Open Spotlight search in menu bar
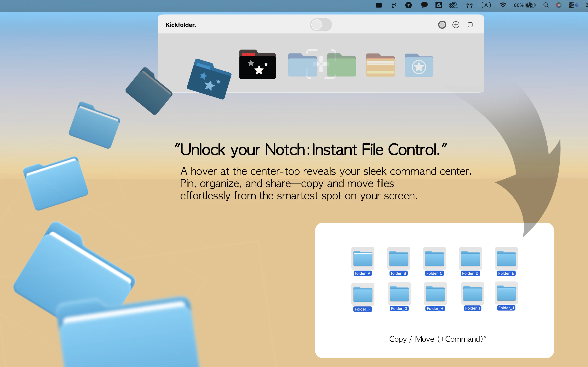This screenshot has height=367, width=588. (546, 5)
